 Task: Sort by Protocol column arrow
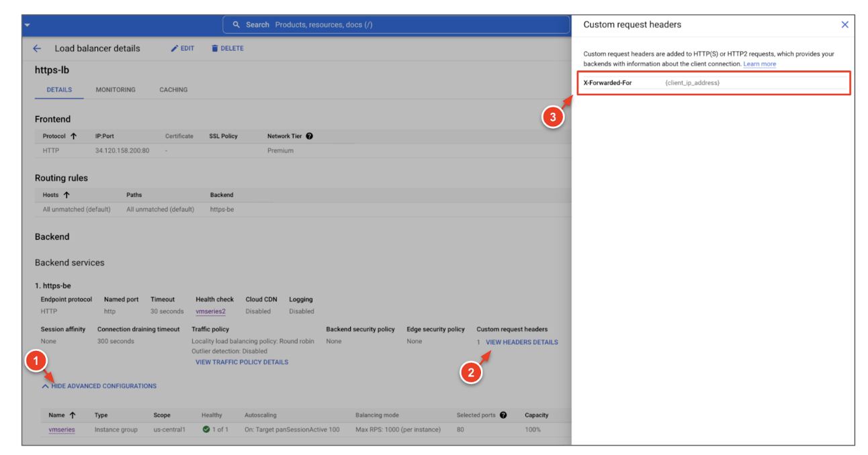(x=73, y=136)
